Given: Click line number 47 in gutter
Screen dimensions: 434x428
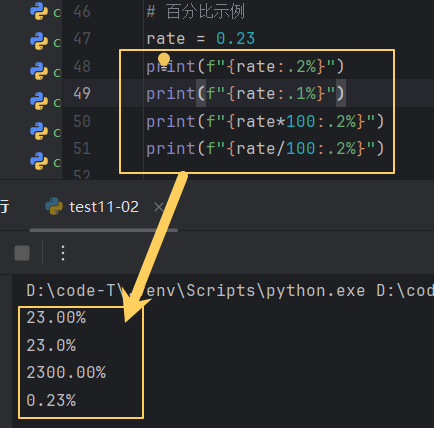Looking at the screenshot, I should tap(82, 39).
